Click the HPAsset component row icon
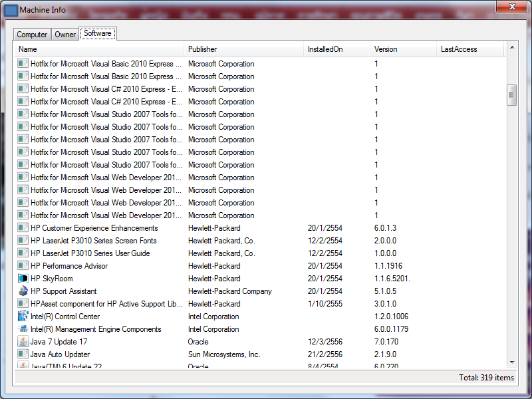 23,304
